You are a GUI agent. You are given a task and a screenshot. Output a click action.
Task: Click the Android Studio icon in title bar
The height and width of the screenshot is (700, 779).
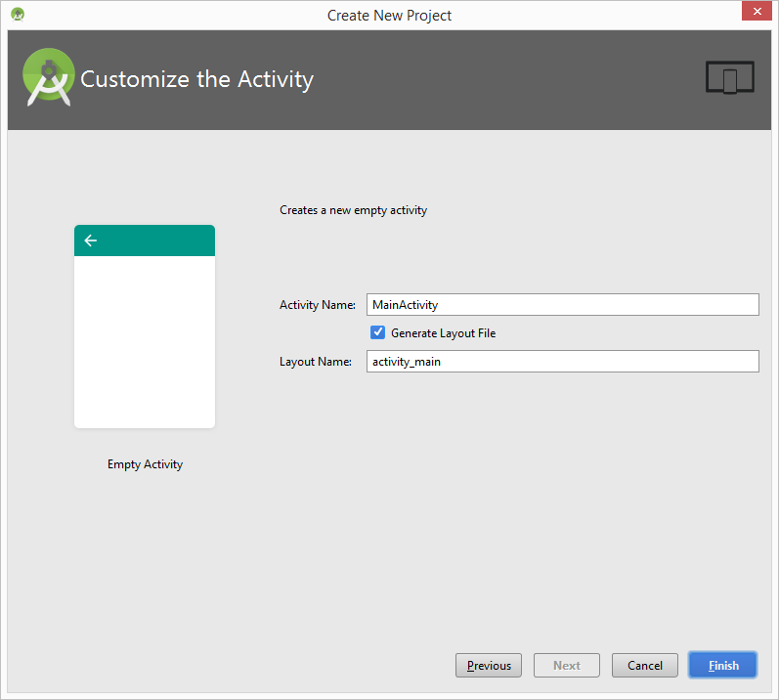click(18, 15)
